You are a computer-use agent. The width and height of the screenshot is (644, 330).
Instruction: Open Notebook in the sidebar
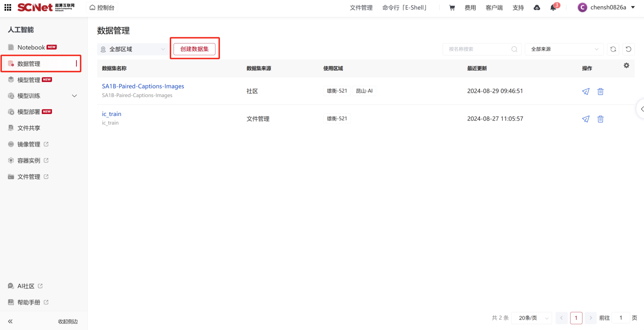tap(31, 47)
